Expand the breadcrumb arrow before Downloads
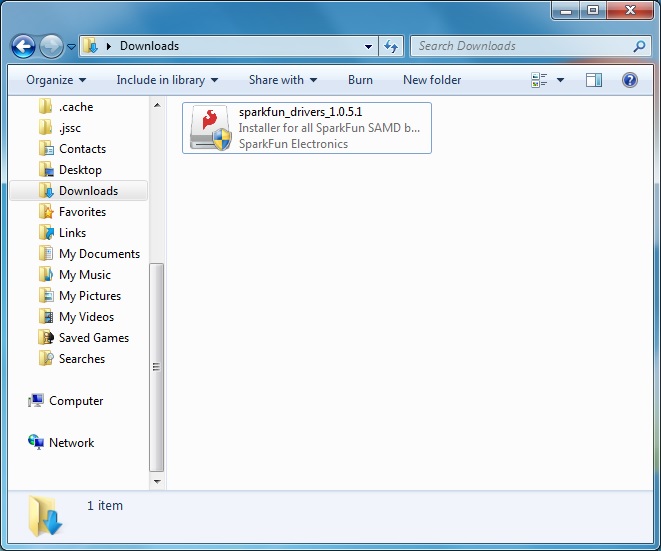This screenshot has width=661, height=551. pyautogui.click(x=109, y=46)
